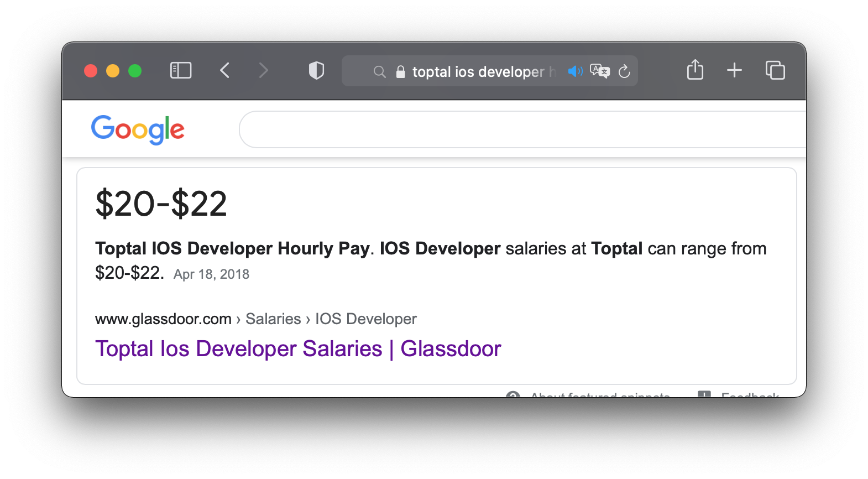The height and width of the screenshot is (479, 868).
Task: Minimize the window with yellow button
Action: click(x=113, y=71)
